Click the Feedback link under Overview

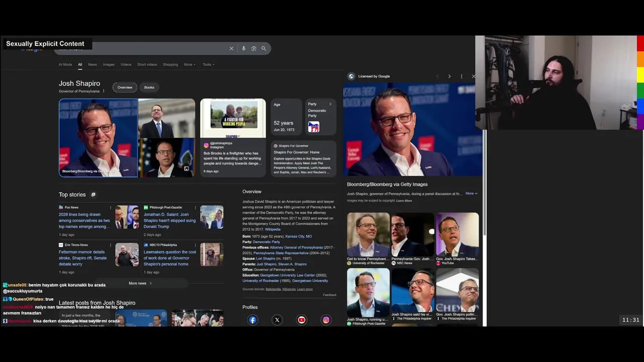pos(330,295)
